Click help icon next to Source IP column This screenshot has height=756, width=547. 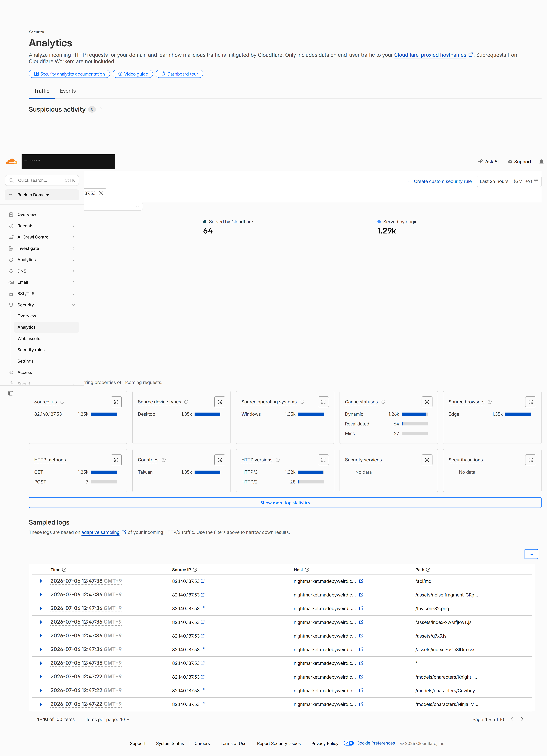195,570
